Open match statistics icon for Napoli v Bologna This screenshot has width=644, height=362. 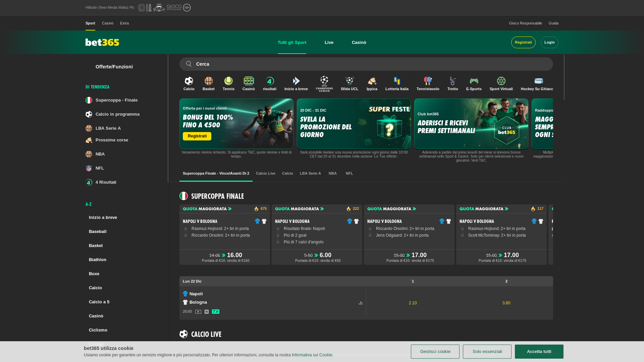[x=361, y=303]
